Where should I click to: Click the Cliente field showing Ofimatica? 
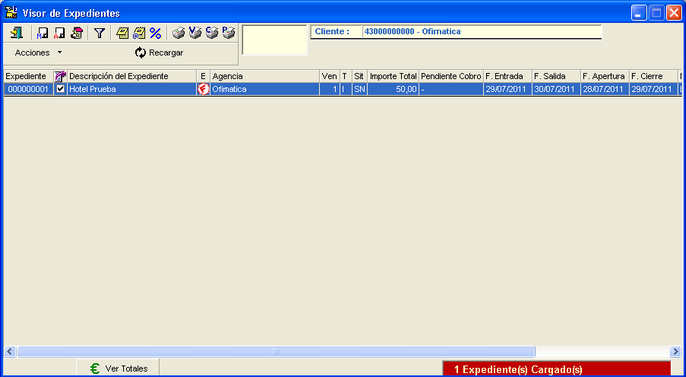(482, 31)
